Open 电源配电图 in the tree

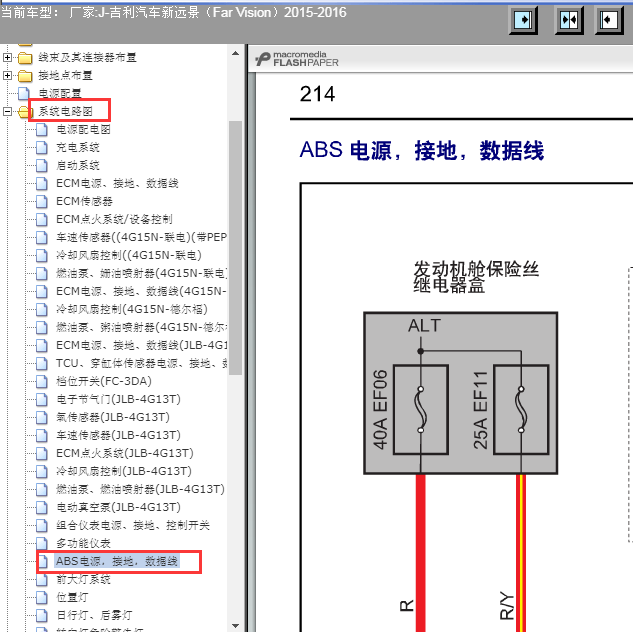tap(83, 130)
